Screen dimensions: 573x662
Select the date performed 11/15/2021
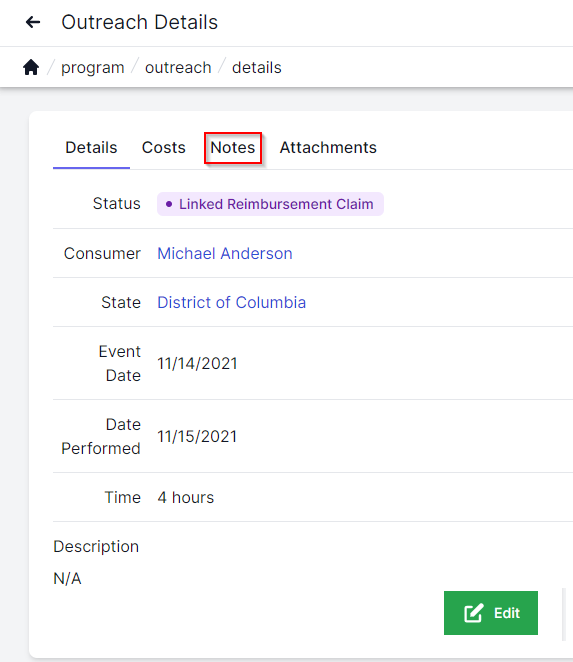click(197, 436)
